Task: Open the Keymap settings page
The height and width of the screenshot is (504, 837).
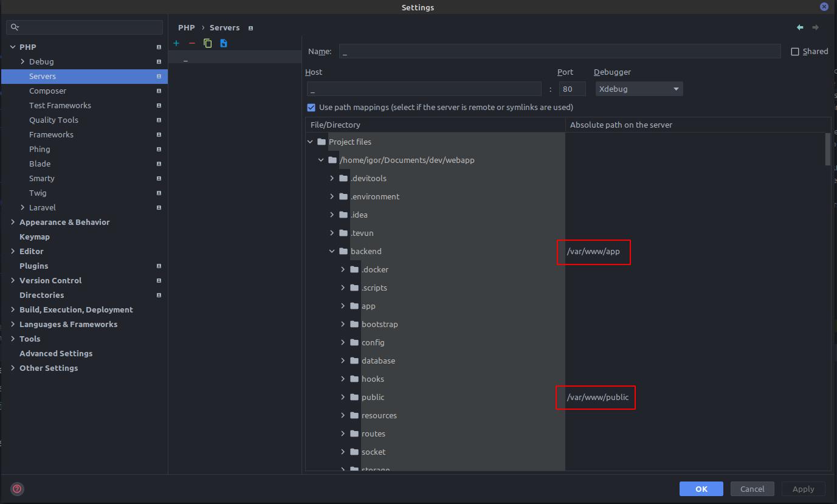Action: tap(35, 236)
